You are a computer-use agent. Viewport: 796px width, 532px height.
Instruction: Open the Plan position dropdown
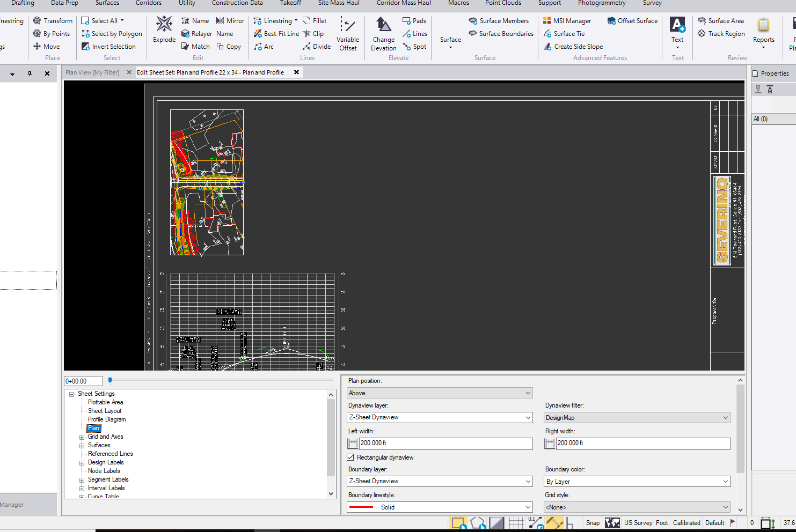click(x=439, y=393)
